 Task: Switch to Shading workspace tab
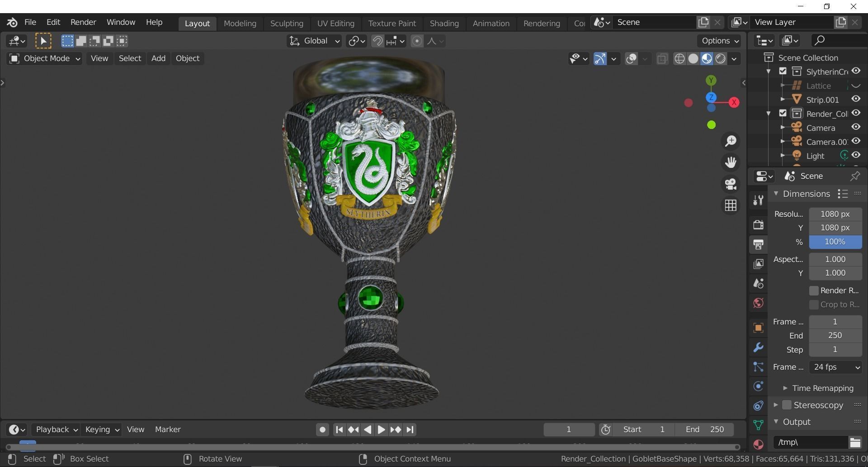pos(444,24)
